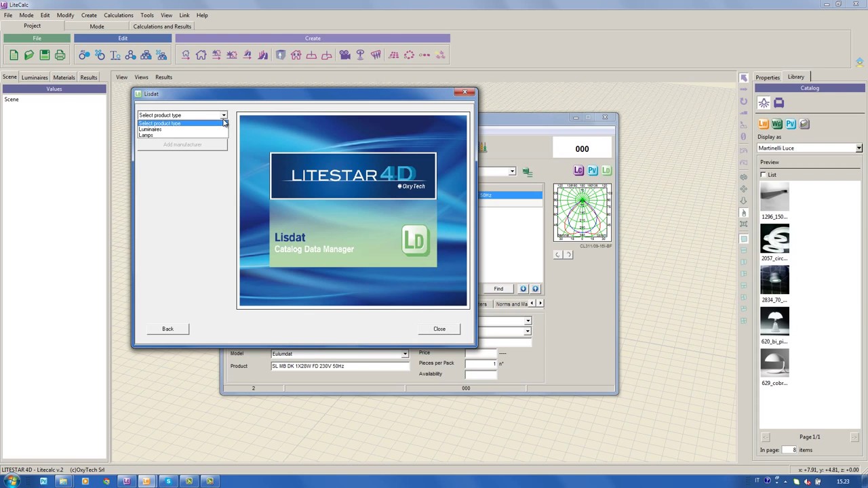
Task: Open the Tools menu
Action: pyautogui.click(x=146, y=15)
